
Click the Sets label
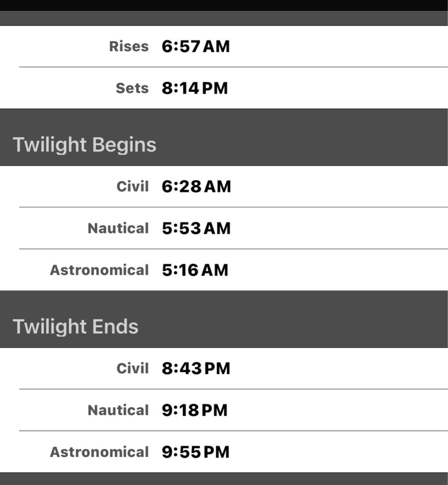pyautogui.click(x=132, y=88)
